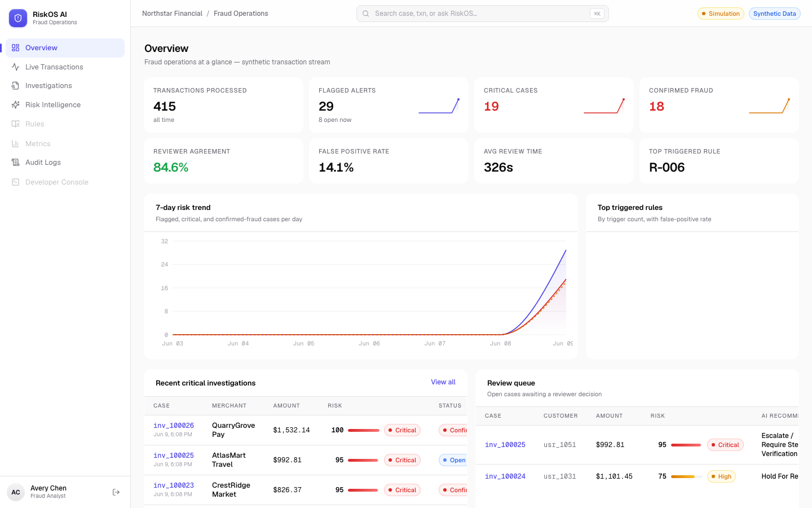The image size is (812, 508).
Task: Open Investigations in the sidebar
Action: tap(65, 86)
